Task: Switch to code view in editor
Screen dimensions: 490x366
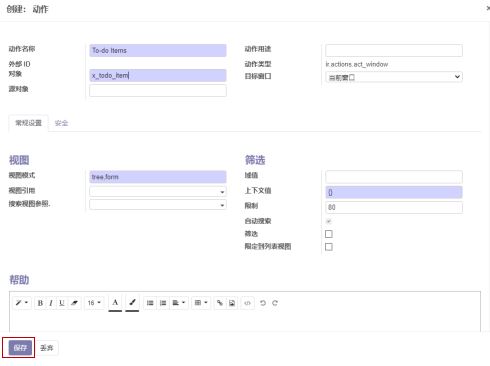Action: [247, 303]
